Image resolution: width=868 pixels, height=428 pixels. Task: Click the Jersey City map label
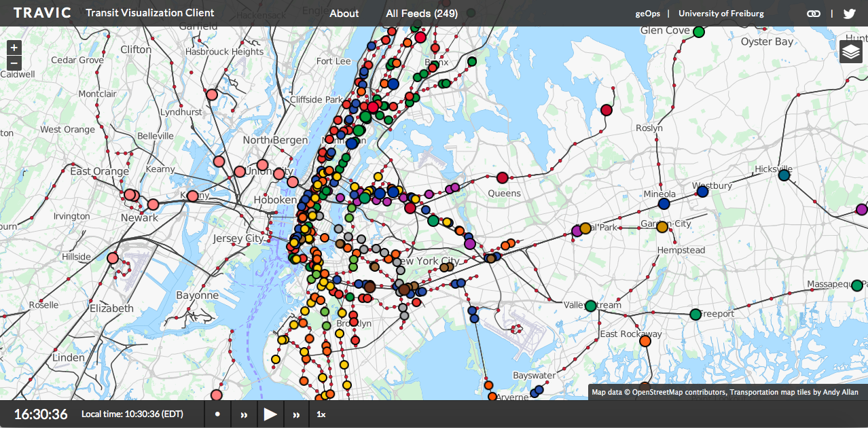pyautogui.click(x=238, y=238)
